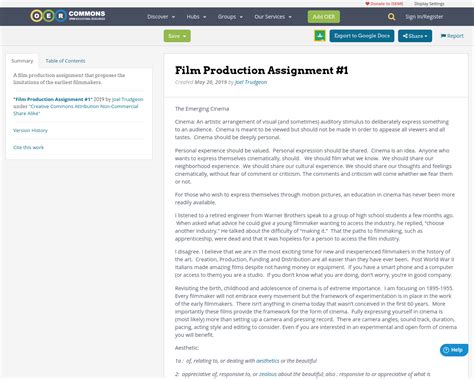Open Joel Trudgeon link in sidebar attribution
The height and width of the screenshot is (379, 474).
(x=128, y=99)
